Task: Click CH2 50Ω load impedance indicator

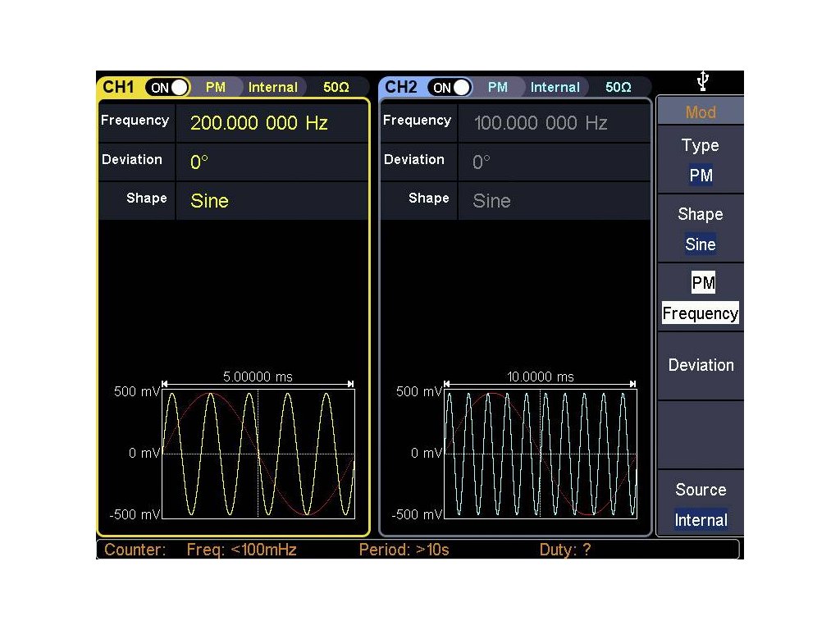Action: pos(618,87)
